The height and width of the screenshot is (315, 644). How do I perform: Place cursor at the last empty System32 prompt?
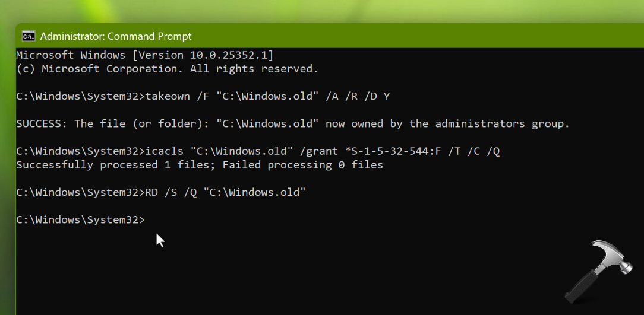tap(149, 220)
